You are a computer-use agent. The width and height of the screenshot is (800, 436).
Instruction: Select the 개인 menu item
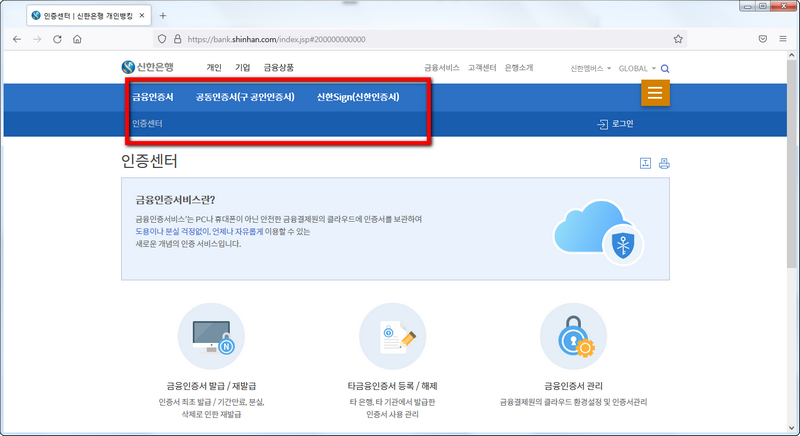214,67
